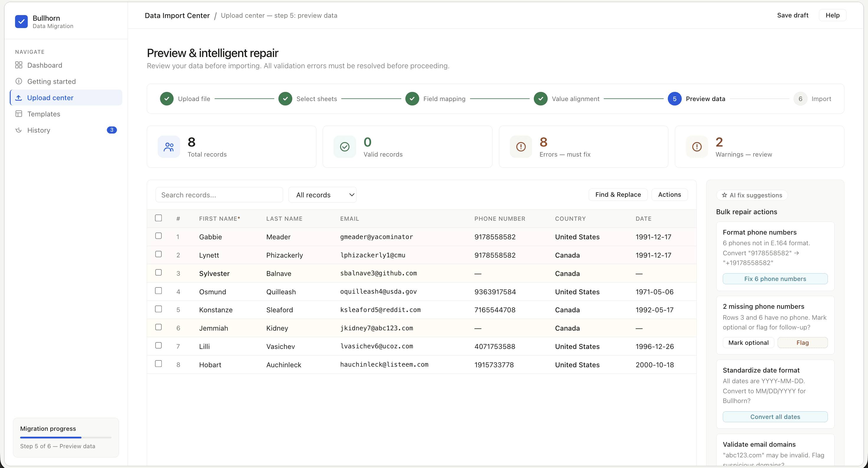Click the Field mapping step checkmark

[412, 99]
